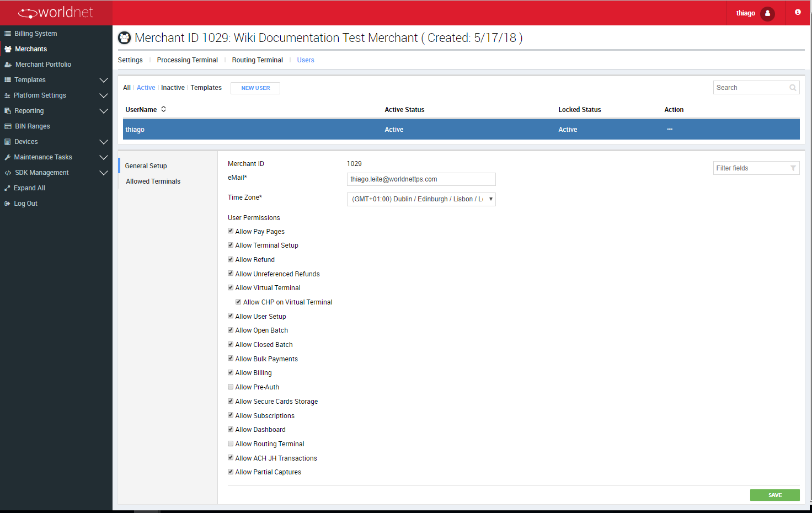
Task: Toggle Allow Bulk Payments checkbox
Action: [x=231, y=359]
